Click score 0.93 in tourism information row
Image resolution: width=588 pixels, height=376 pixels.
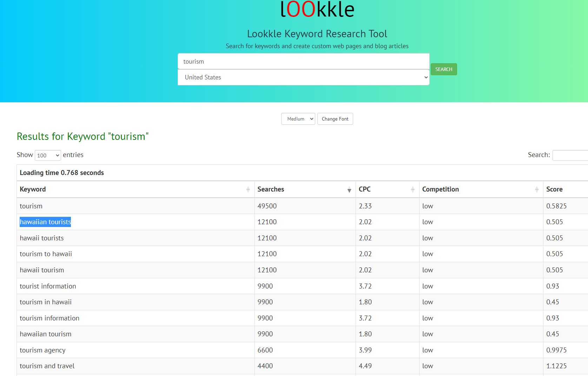click(x=553, y=318)
